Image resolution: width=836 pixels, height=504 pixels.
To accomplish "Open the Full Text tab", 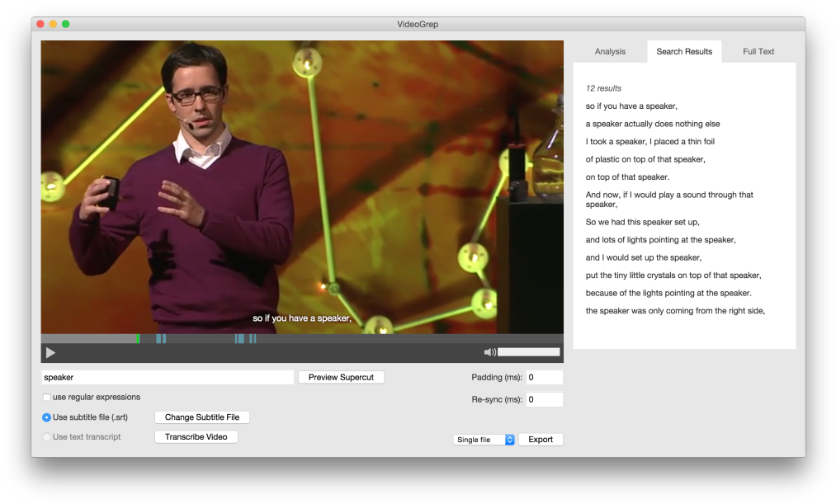I will pyautogui.click(x=758, y=52).
